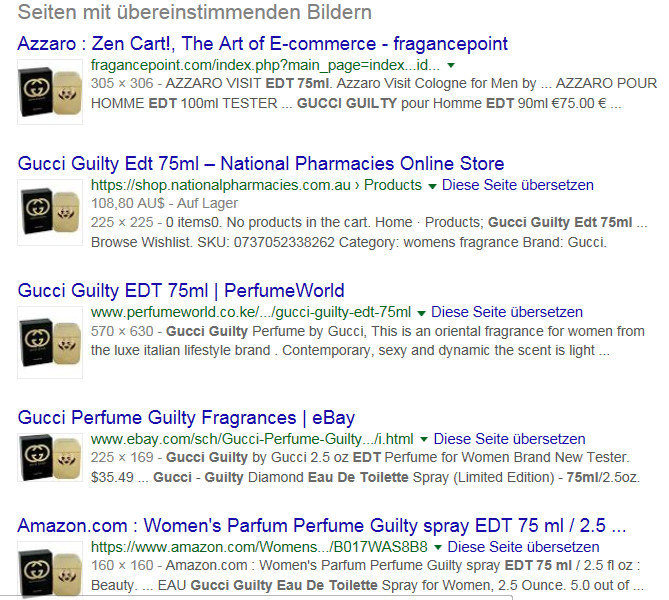This screenshot has width=669, height=600.
Task: Open Gucci Guilty EDT 75ml PerfumeWorld result
Action: (x=181, y=291)
